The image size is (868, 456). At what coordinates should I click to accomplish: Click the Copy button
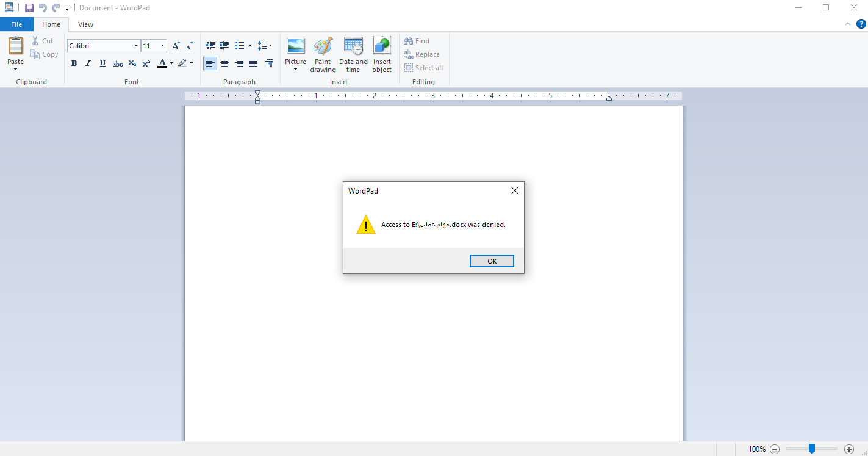pyautogui.click(x=45, y=54)
